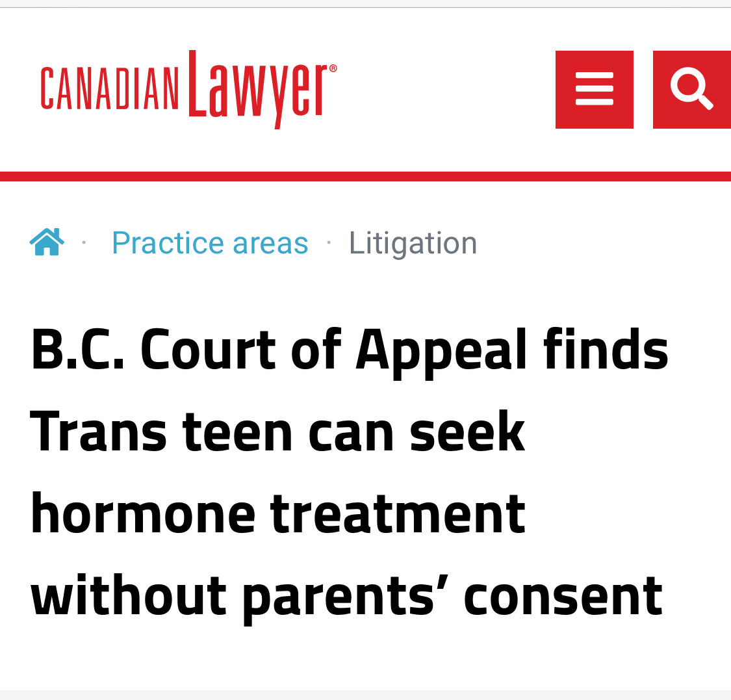Select the first breadcrumb separator dot
The width and height of the screenshot is (731, 700).
point(84,243)
